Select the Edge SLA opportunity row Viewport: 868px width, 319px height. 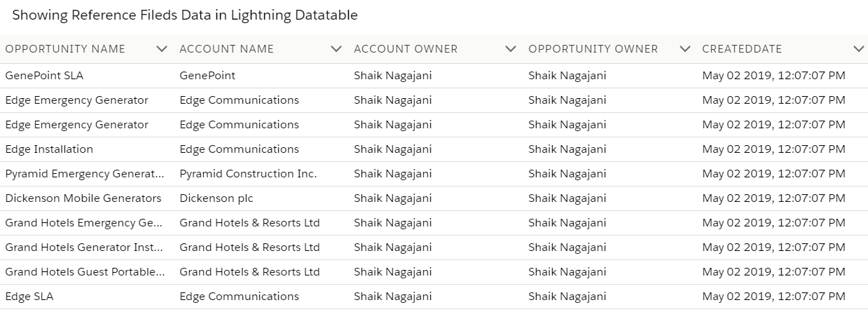click(29, 297)
